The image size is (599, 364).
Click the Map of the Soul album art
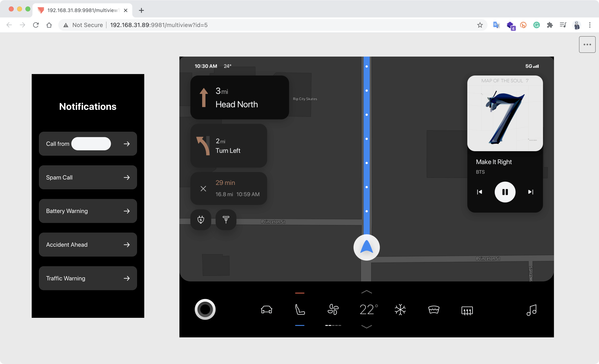pos(505,113)
